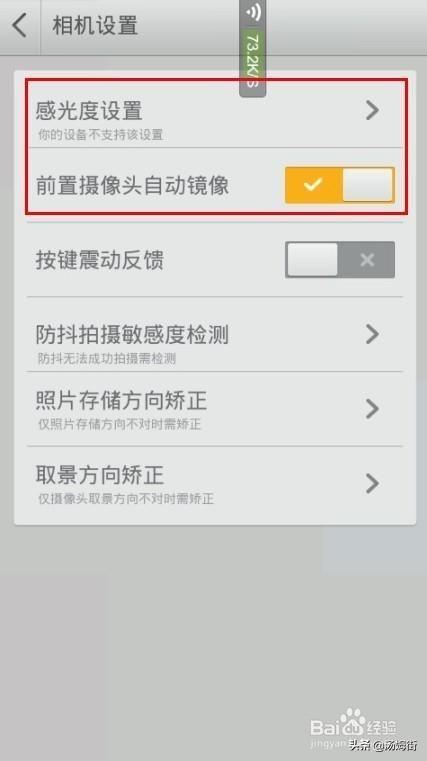Tap the WiFi signal icon on speed widget
427x761 pixels.
pos(253,12)
